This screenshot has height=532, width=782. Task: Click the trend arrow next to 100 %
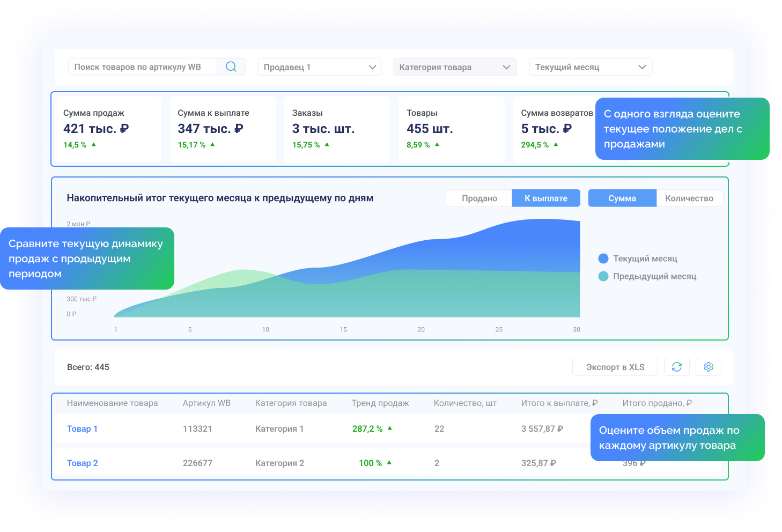[x=389, y=462]
